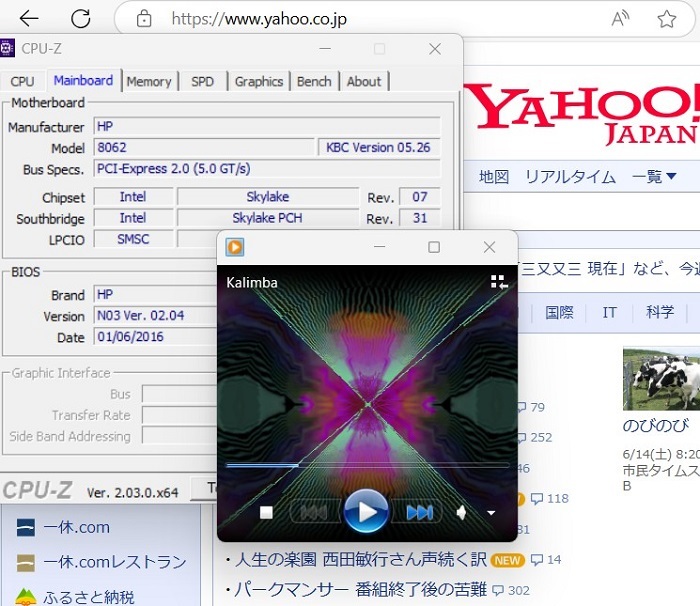Image resolution: width=700 pixels, height=606 pixels.
Task: Open the 79 comments icon
Action: click(x=521, y=407)
